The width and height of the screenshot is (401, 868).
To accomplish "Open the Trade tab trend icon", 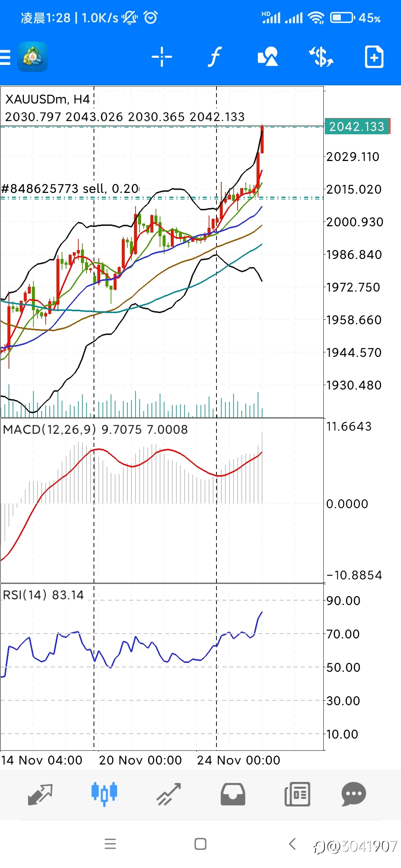I will coord(169,794).
